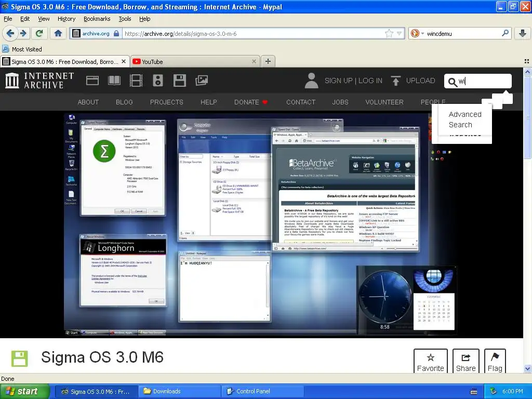This screenshot has height=399, width=532.
Task: Close the Sigma OS 3.0 M6 tab
Action: coord(124,61)
